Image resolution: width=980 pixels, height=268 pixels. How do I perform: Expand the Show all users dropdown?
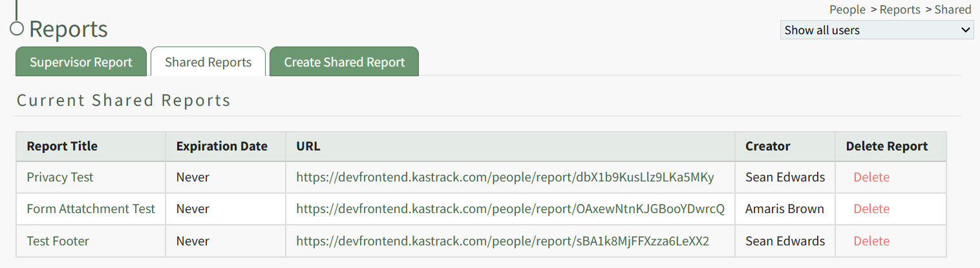click(877, 30)
